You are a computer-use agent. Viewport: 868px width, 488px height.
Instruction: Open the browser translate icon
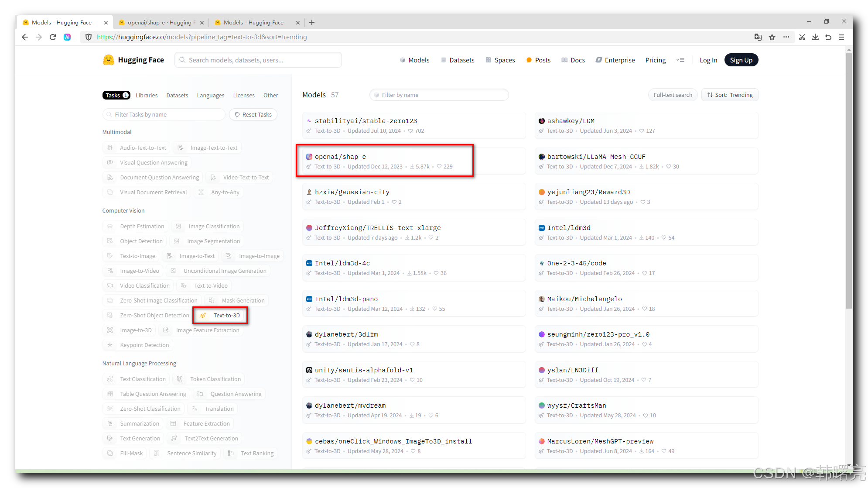click(x=758, y=37)
